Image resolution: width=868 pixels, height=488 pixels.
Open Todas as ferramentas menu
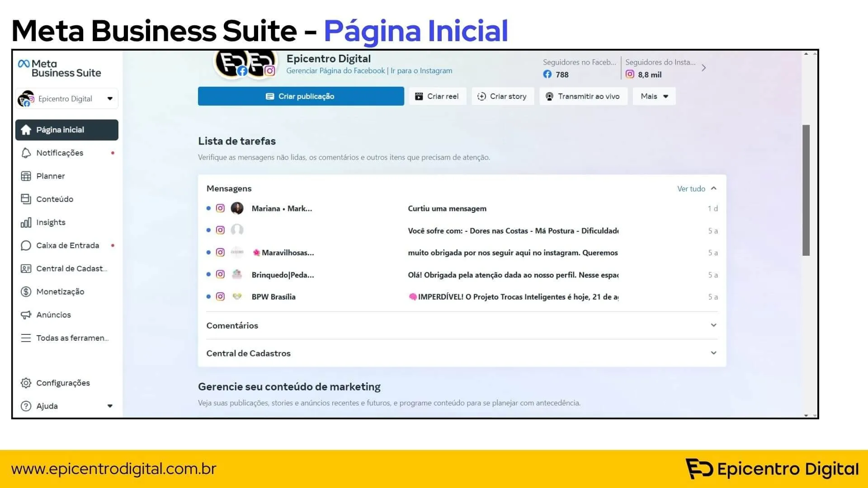tap(72, 338)
